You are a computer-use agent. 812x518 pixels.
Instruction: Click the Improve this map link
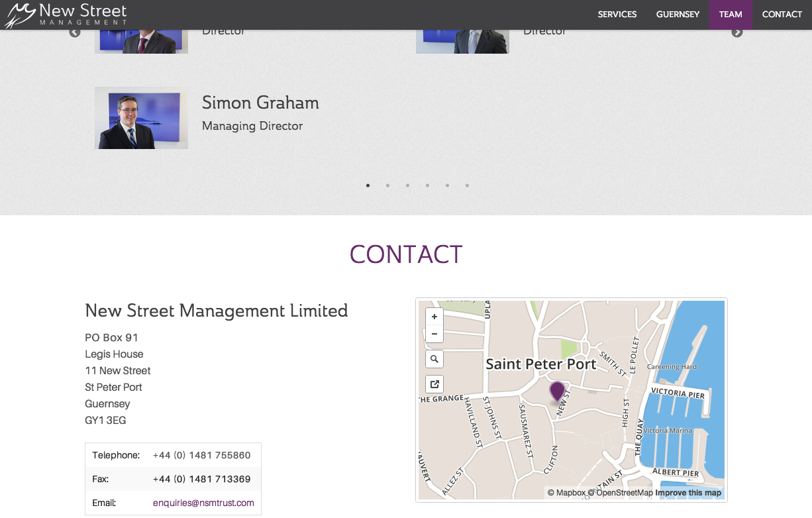pos(688,493)
